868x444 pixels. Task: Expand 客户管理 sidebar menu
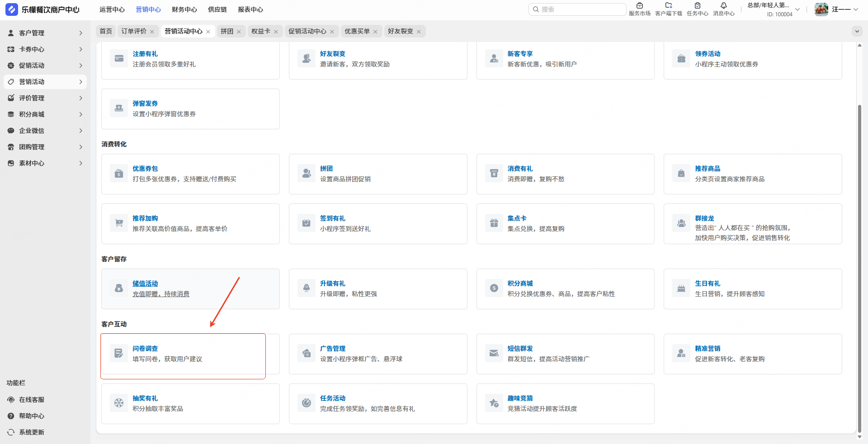[x=45, y=33]
